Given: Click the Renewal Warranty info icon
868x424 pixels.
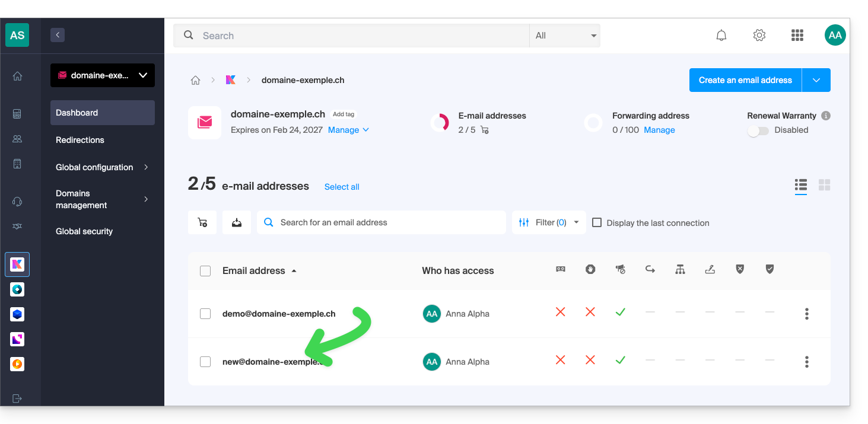Looking at the screenshot, I should coord(826,116).
